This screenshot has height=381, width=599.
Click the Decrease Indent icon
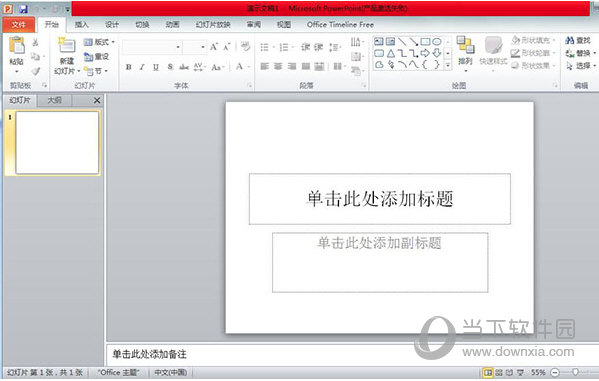click(305, 47)
